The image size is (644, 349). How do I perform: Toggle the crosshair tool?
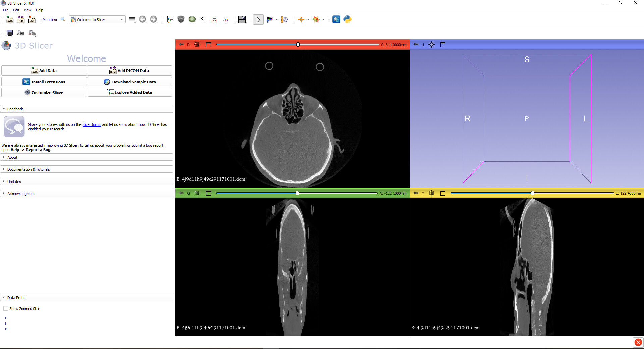[x=301, y=19]
